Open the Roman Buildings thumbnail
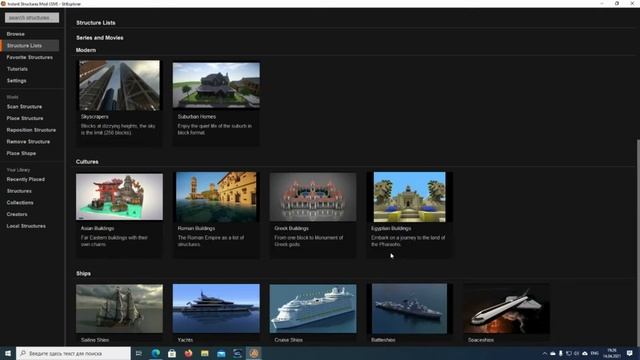Screen dimensions: 640x360 tap(216, 197)
